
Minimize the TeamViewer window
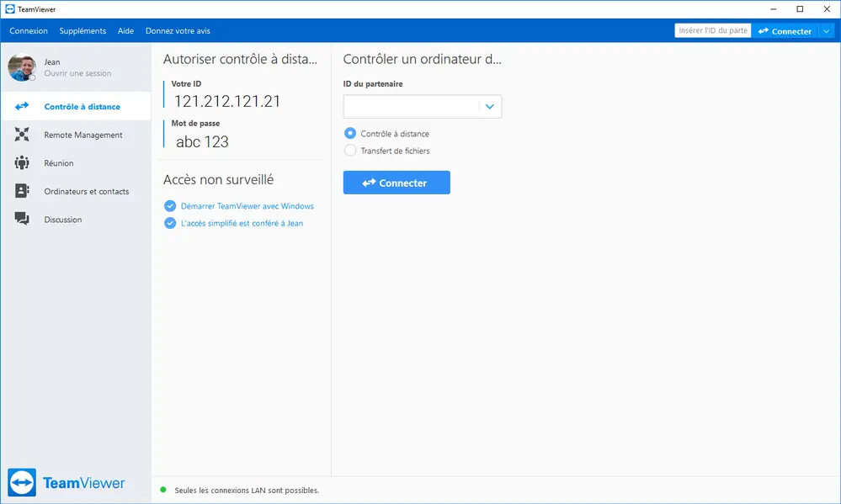point(774,9)
